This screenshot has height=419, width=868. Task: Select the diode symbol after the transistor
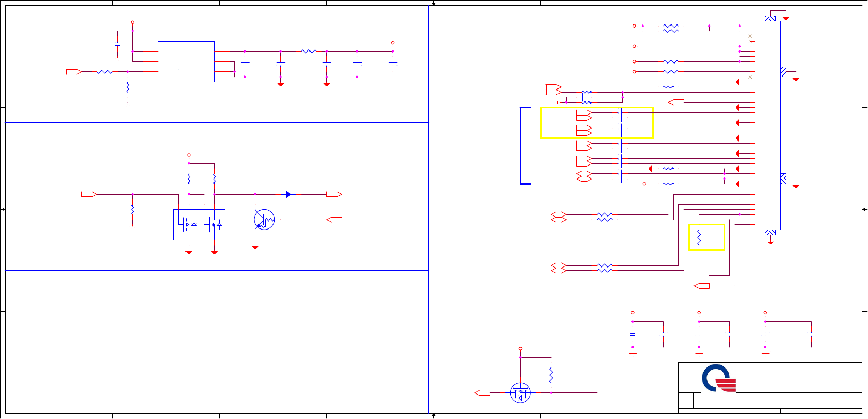(288, 194)
